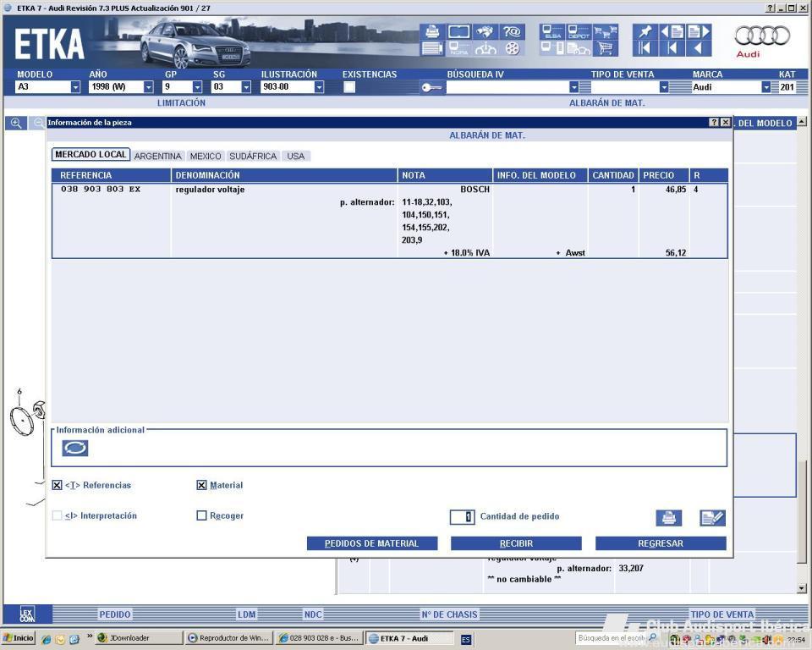Switch to the Mexico tab
This screenshot has width=812, height=650.
coord(206,156)
